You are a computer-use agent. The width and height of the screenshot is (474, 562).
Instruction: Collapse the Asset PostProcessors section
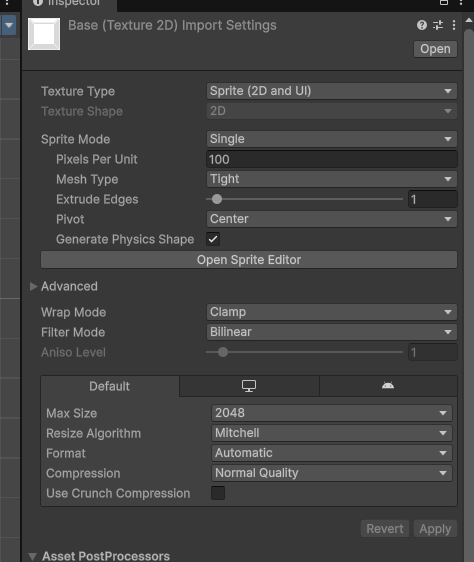coord(33,556)
